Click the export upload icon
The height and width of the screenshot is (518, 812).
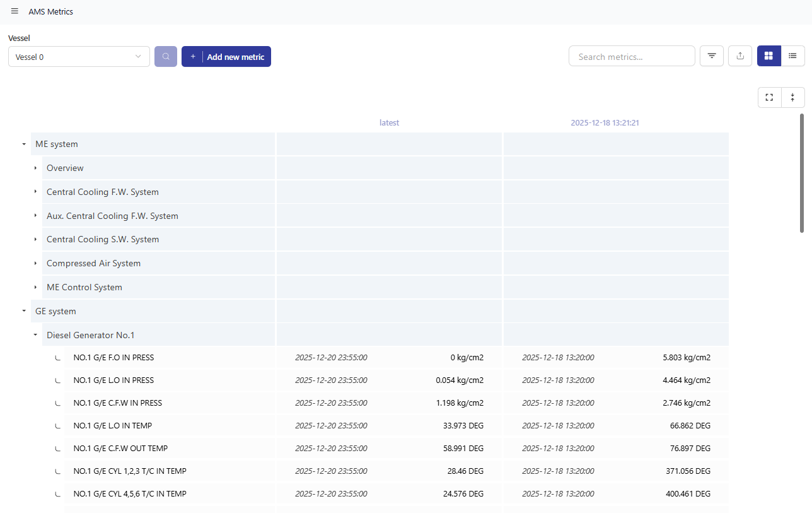point(740,56)
